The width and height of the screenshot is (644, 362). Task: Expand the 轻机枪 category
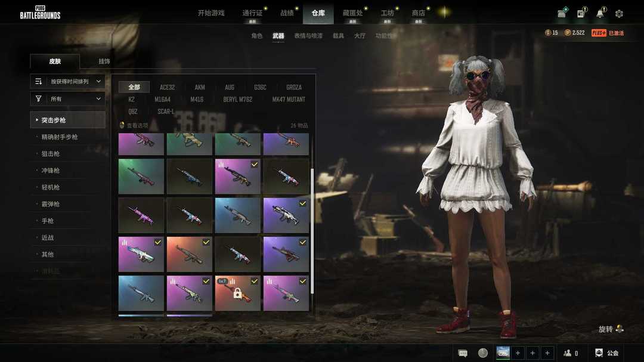(51, 187)
